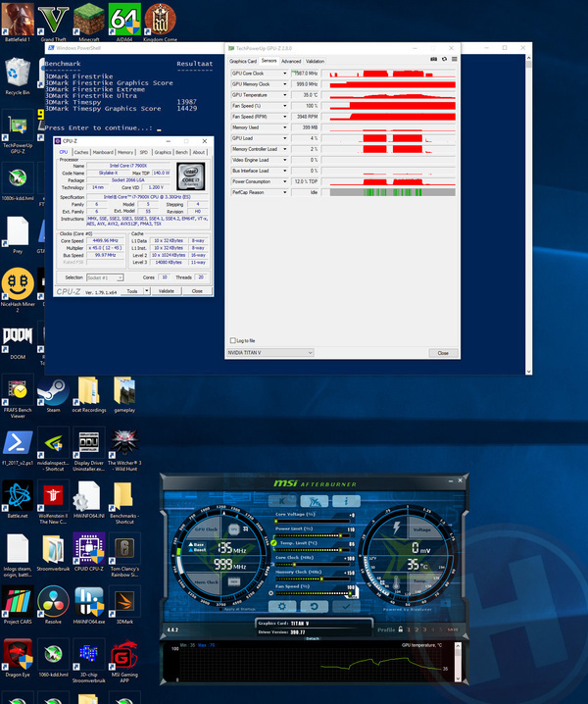Open the Afterburner Kombustor K button
The image size is (588, 704).
click(x=282, y=501)
